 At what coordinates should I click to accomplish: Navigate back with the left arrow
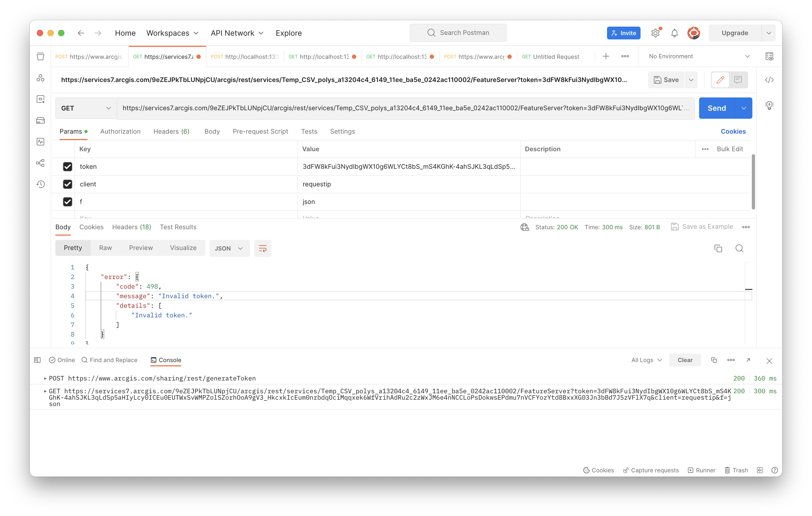click(81, 33)
